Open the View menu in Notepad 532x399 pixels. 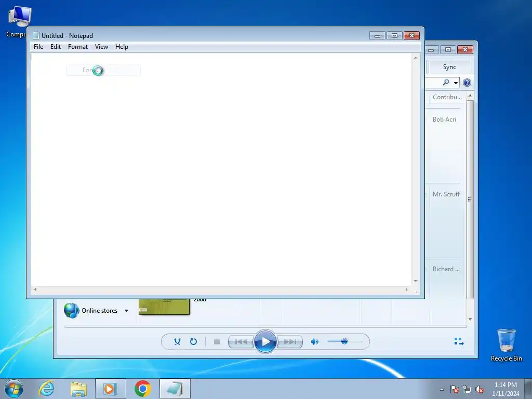101,47
